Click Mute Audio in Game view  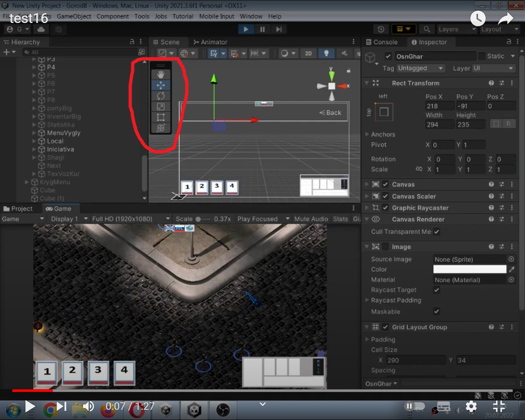point(311,219)
